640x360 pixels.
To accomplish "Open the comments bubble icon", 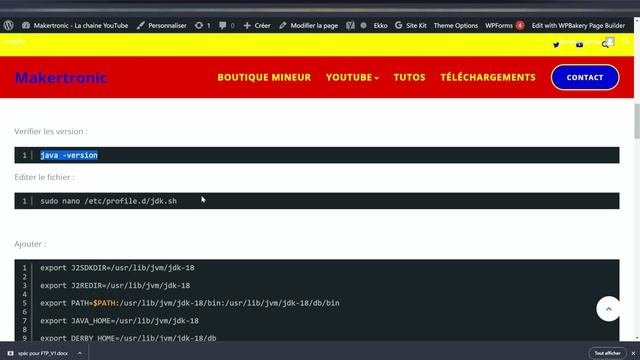I will click(x=227, y=25).
